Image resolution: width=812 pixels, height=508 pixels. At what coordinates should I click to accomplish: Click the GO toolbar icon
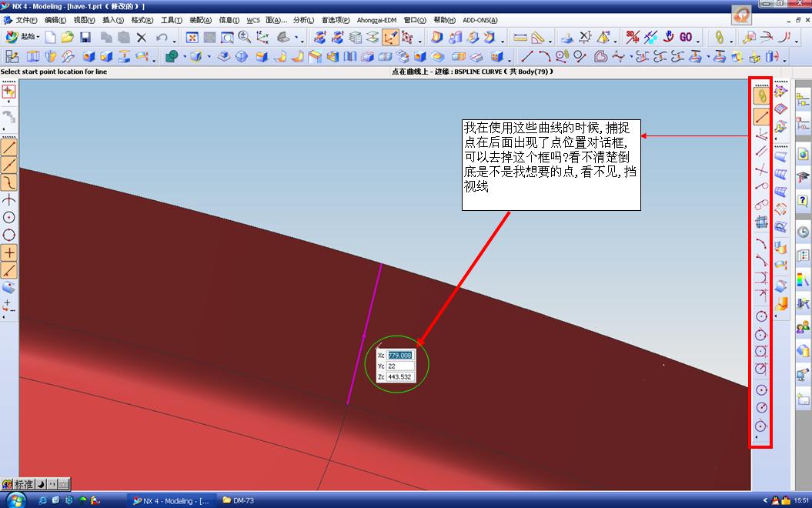tap(686, 37)
